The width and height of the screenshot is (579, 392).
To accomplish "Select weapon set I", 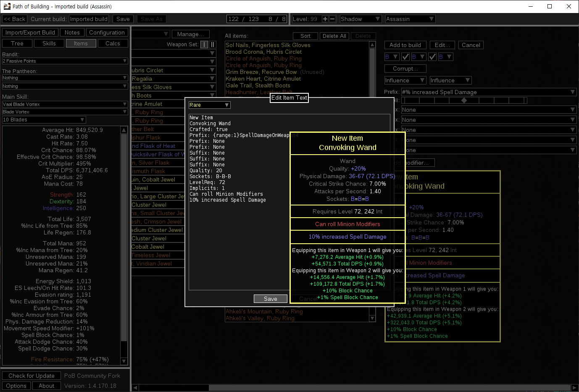I will click(204, 45).
